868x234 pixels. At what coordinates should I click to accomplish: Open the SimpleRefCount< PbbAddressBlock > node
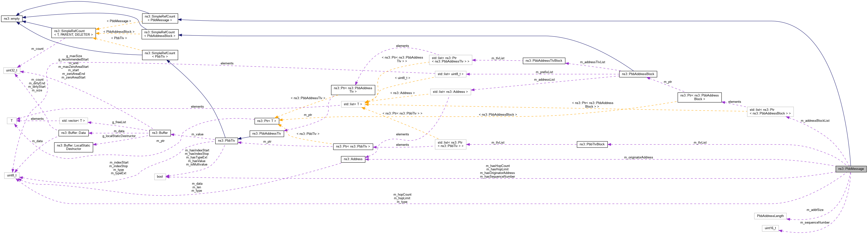point(160,34)
